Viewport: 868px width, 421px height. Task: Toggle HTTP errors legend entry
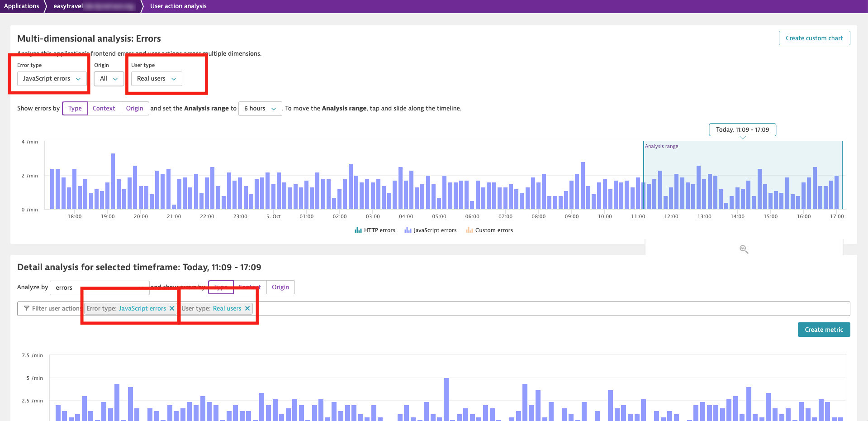[375, 230]
